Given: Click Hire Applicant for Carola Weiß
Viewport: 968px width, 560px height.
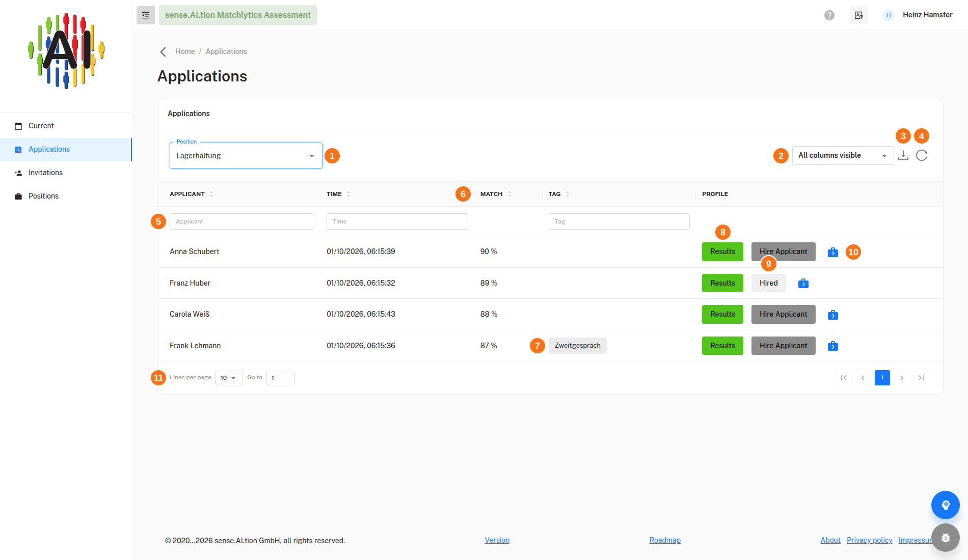Looking at the screenshot, I should pos(783,314).
